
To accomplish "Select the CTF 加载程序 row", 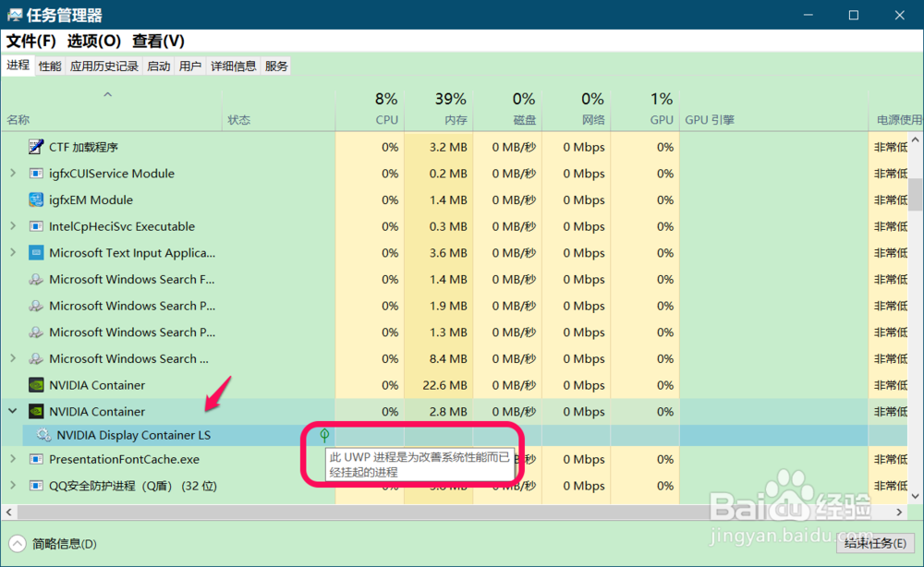I will pyautogui.click(x=455, y=147).
